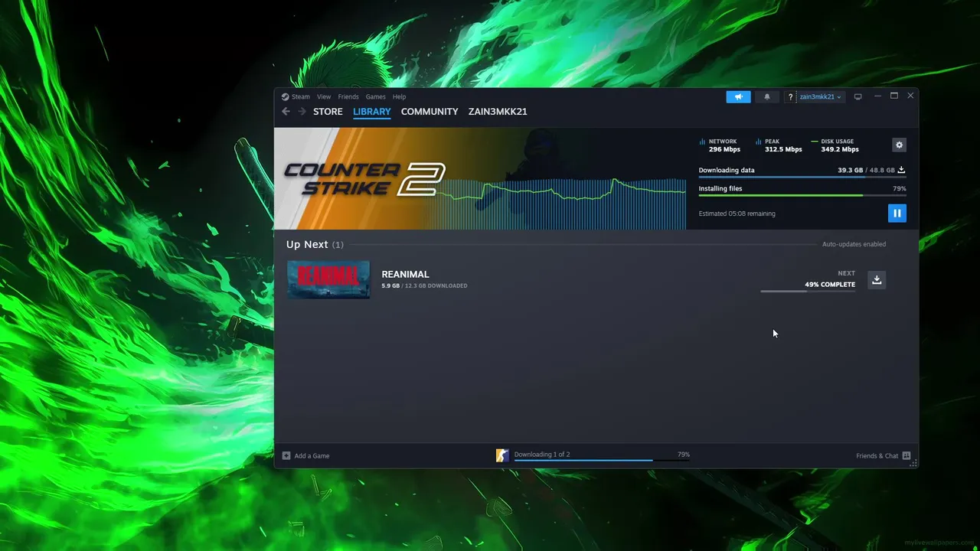Click the NETWORK 296 Mbps stat
The height and width of the screenshot is (551, 980).
[720, 145]
